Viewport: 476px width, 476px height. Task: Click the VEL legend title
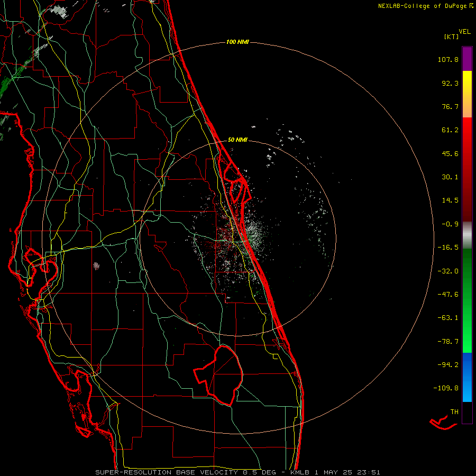[464, 31]
